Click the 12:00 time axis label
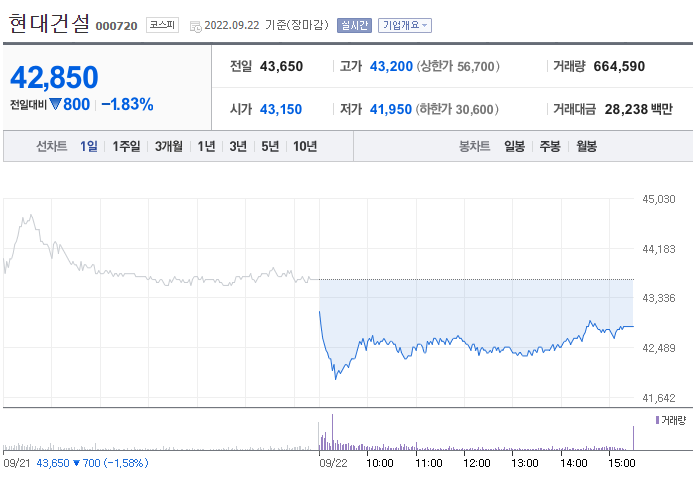 point(476,463)
